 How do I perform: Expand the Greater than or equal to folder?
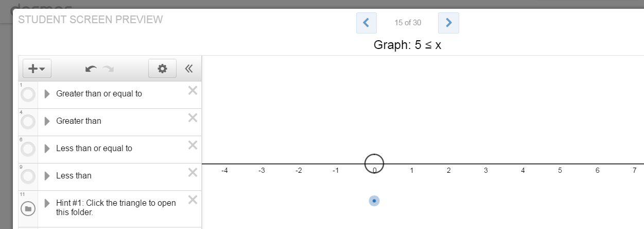click(x=47, y=94)
